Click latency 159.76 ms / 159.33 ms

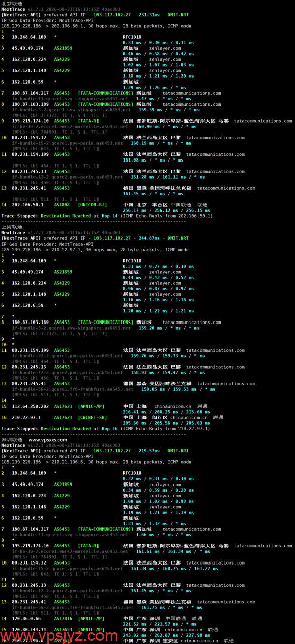point(158,356)
